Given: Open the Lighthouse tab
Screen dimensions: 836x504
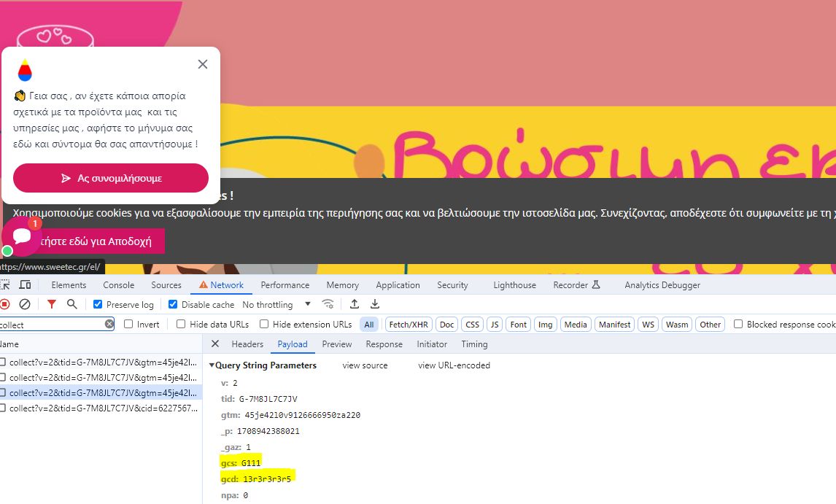Looking at the screenshot, I should point(514,284).
